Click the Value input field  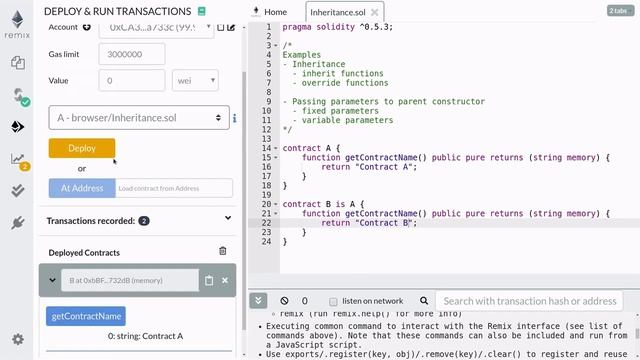(132, 80)
